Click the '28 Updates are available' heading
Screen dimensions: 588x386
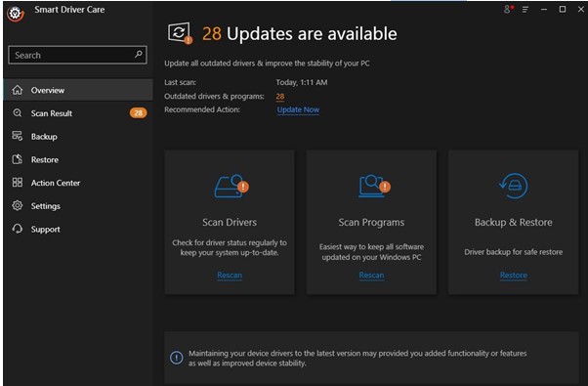click(x=299, y=34)
